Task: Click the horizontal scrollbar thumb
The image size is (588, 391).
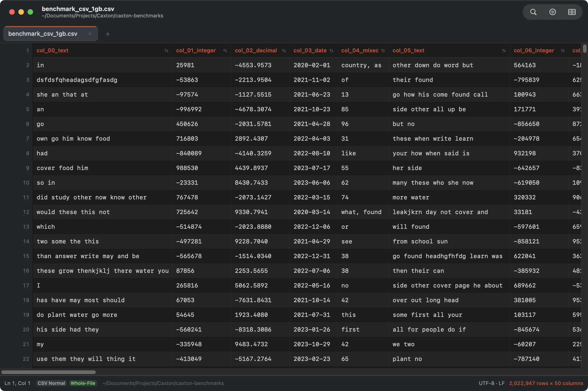Action: click(49, 372)
